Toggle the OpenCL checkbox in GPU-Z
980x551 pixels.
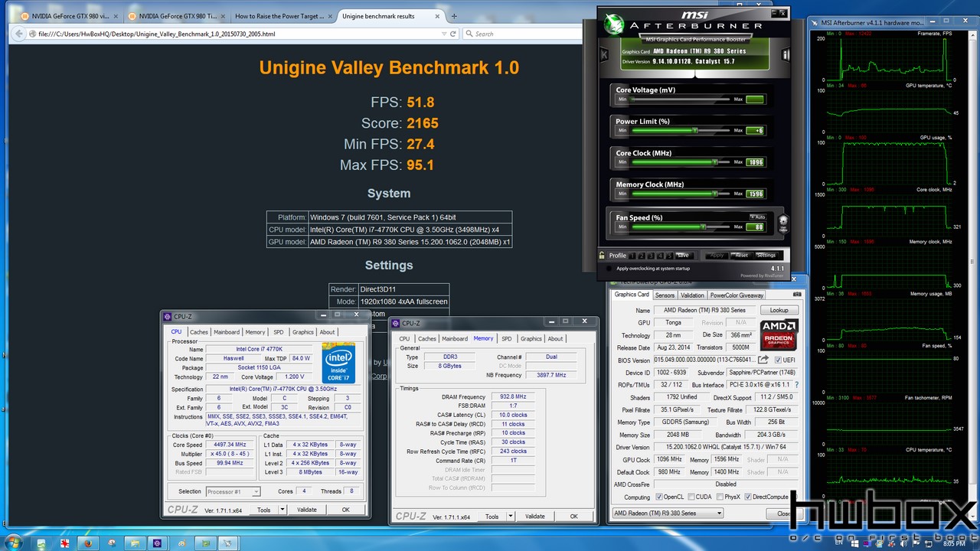coord(659,497)
